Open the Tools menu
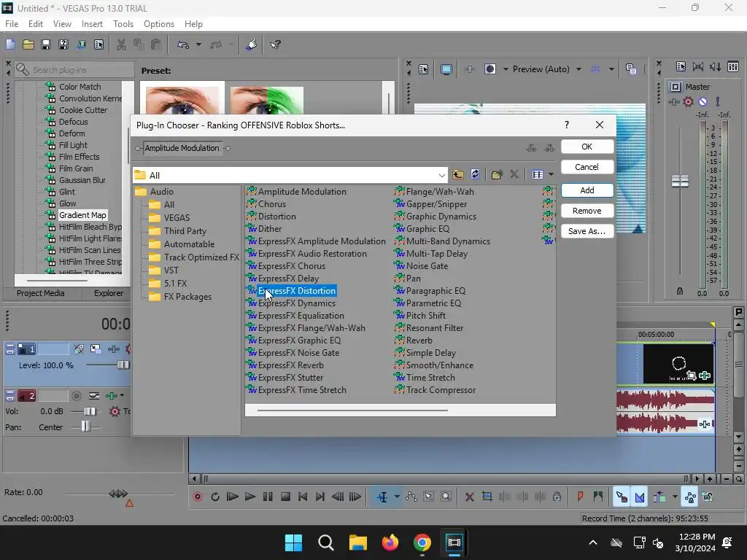 tap(123, 24)
